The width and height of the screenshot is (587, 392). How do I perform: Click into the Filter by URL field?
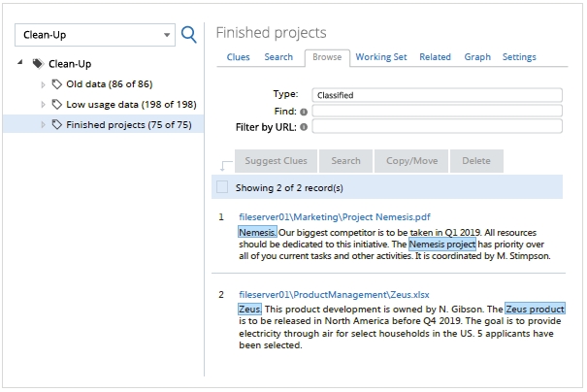(437, 126)
